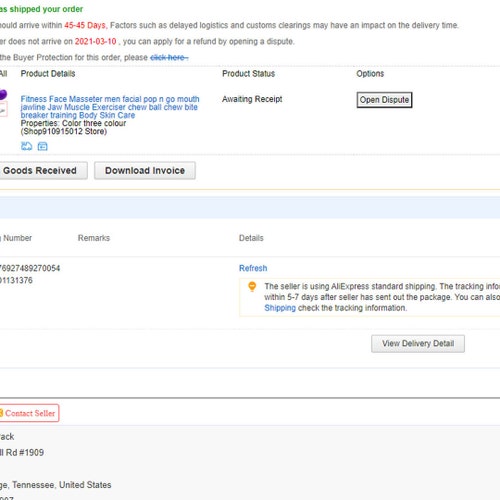This screenshot has width=500, height=500.
Task: Select the tracking number ending 270054
Action: tap(30, 268)
